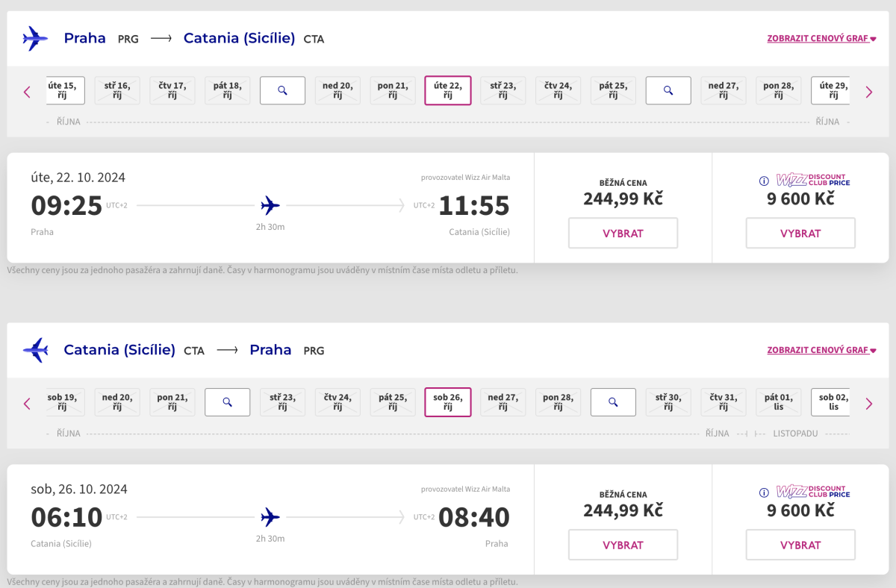Show later return dates with right arrow

[x=868, y=404]
